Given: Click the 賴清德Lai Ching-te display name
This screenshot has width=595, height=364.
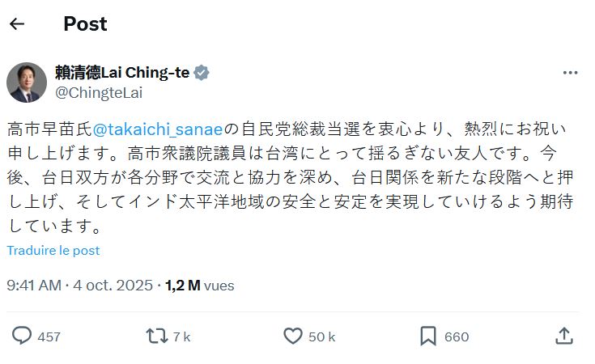Looking at the screenshot, I should click(x=122, y=73).
